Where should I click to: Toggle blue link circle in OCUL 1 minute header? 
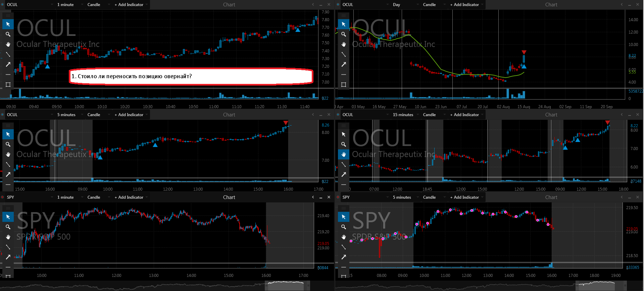coord(2,4)
